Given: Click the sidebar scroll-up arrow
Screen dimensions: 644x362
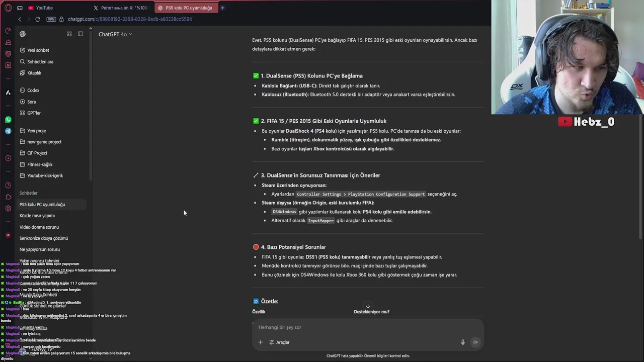Looking at the screenshot, I should (91, 28).
